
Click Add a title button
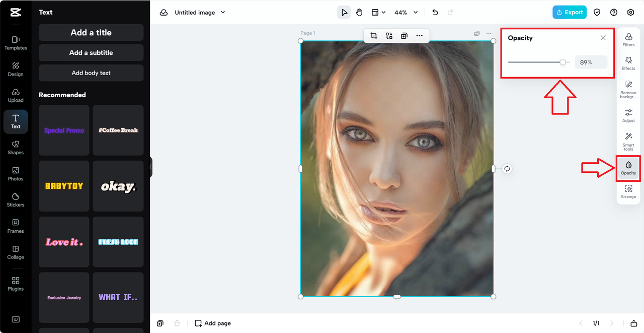91,32
